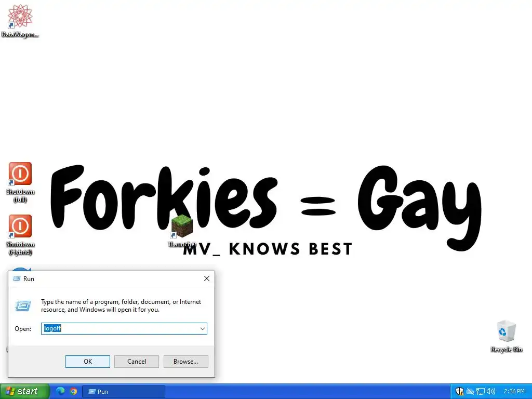
Task: Click the Browse... button
Action: click(x=185, y=362)
